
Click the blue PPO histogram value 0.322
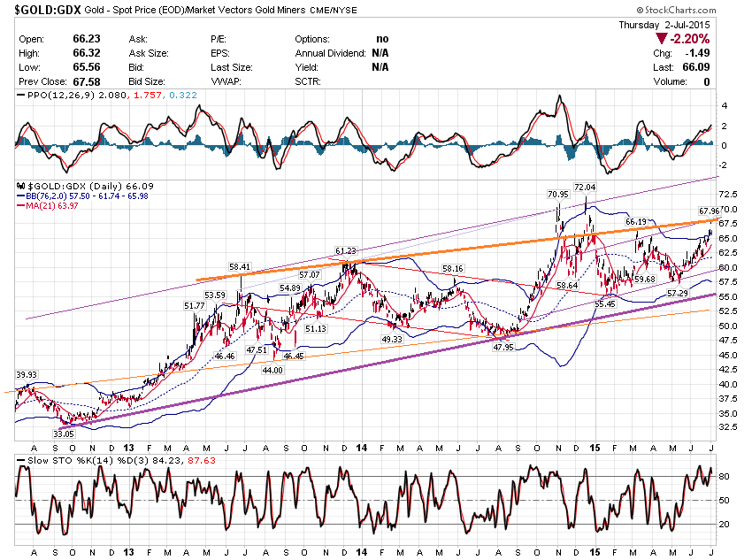pyautogui.click(x=183, y=95)
